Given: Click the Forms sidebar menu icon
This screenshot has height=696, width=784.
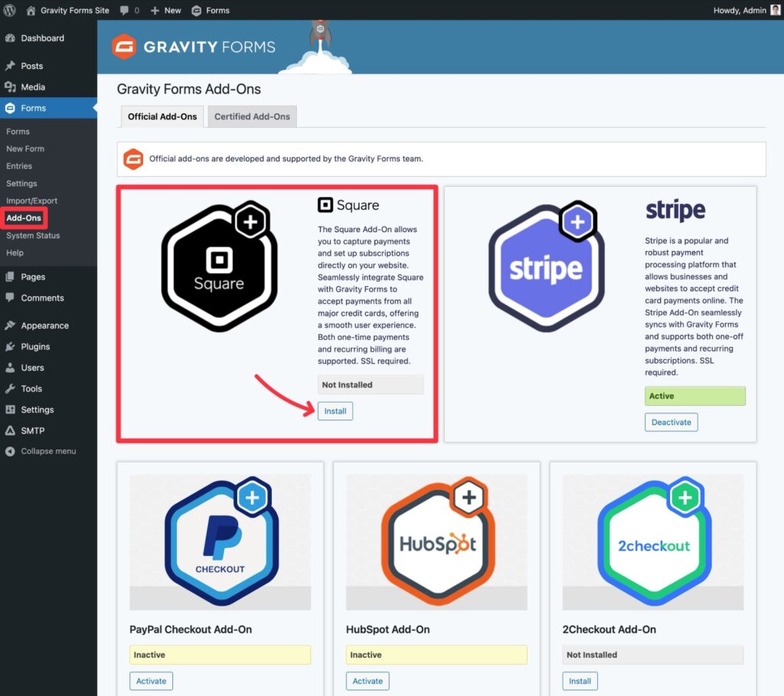Looking at the screenshot, I should click(10, 108).
